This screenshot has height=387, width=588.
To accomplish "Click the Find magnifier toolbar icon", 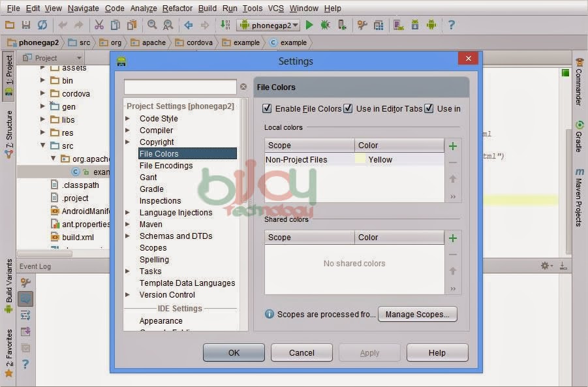I will point(152,25).
